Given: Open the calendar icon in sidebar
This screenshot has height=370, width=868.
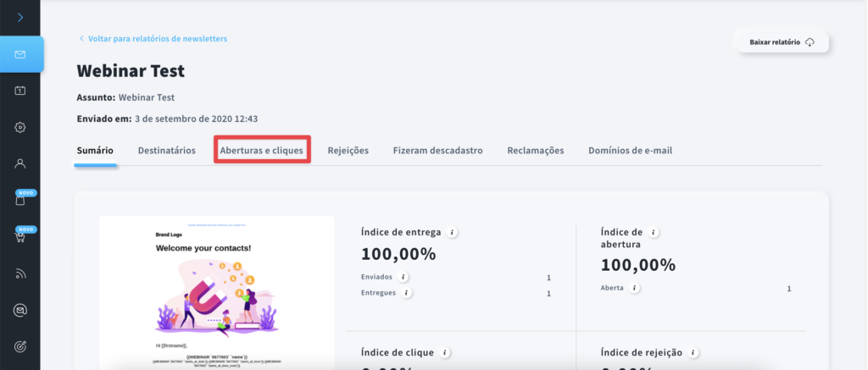Looking at the screenshot, I should click(19, 91).
